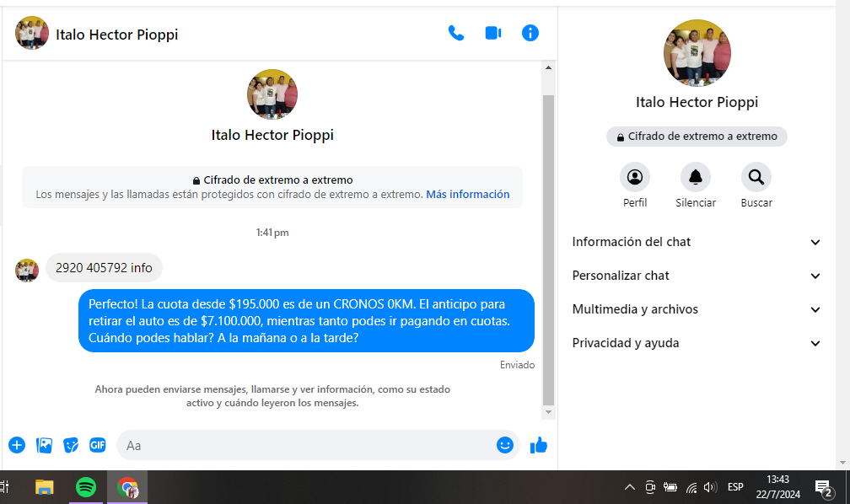Click the Aa message input field

(304, 445)
